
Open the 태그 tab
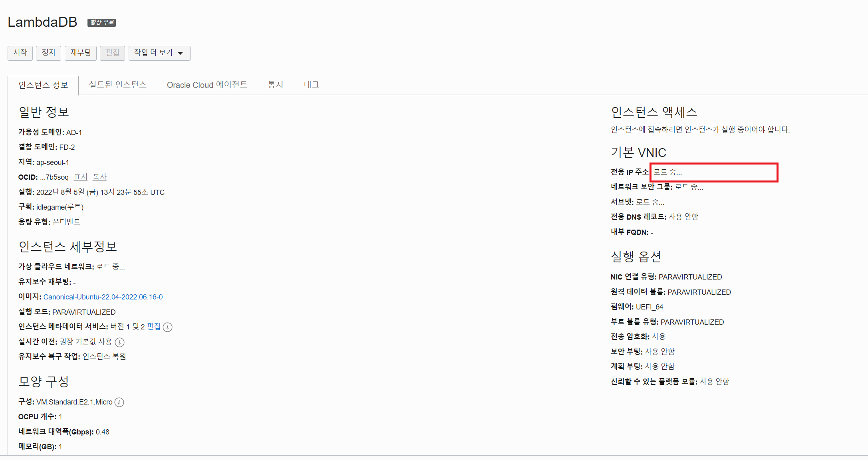[311, 85]
